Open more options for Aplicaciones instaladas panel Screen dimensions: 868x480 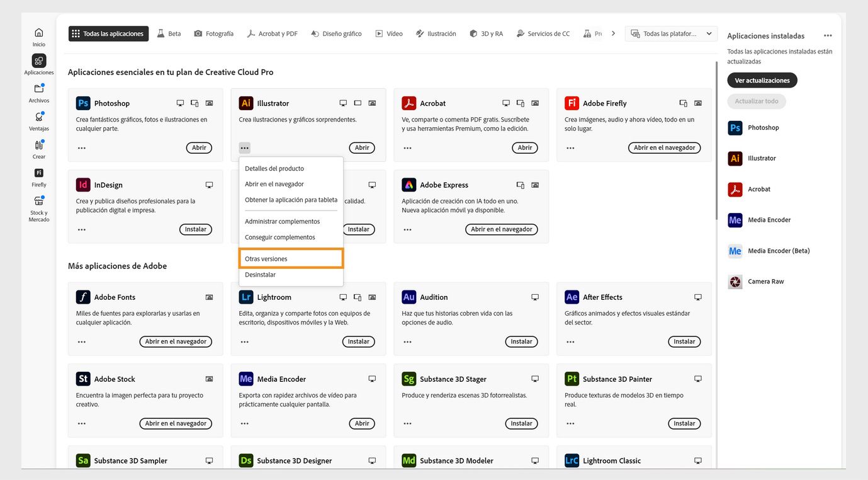tap(828, 36)
